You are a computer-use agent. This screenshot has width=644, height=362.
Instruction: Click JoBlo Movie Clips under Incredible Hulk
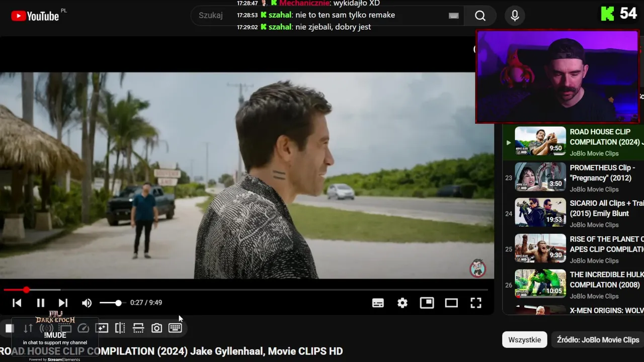coord(594,297)
